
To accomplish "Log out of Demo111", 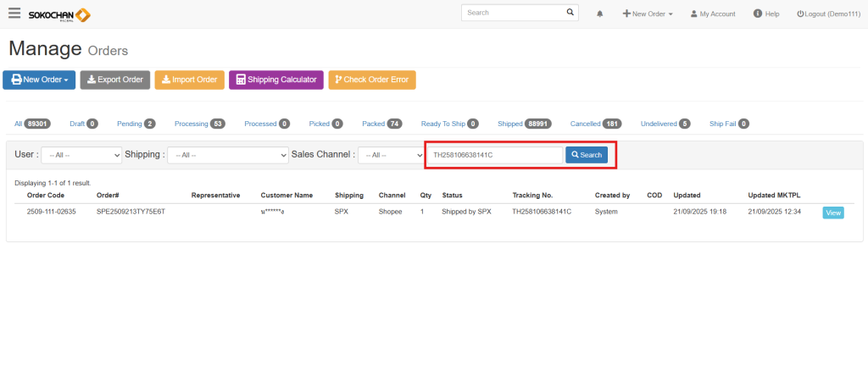I will (827, 14).
